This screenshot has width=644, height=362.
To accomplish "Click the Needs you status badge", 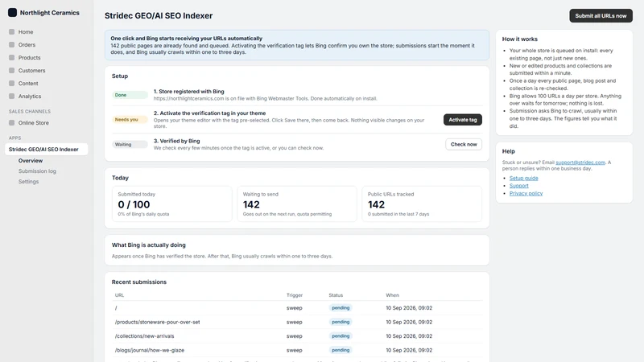I will (130, 119).
